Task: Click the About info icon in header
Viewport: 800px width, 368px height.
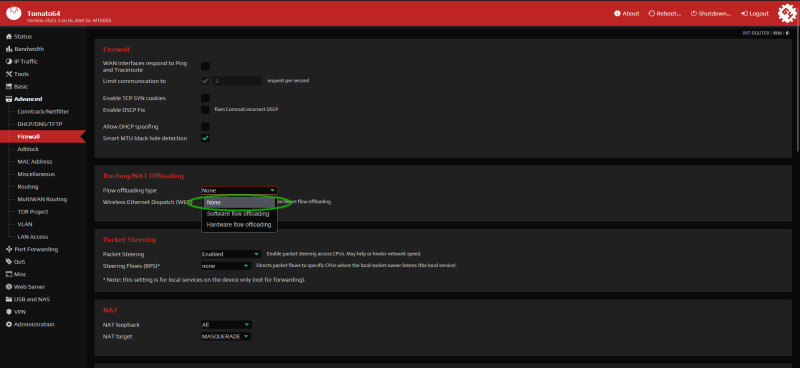Action: [617, 14]
